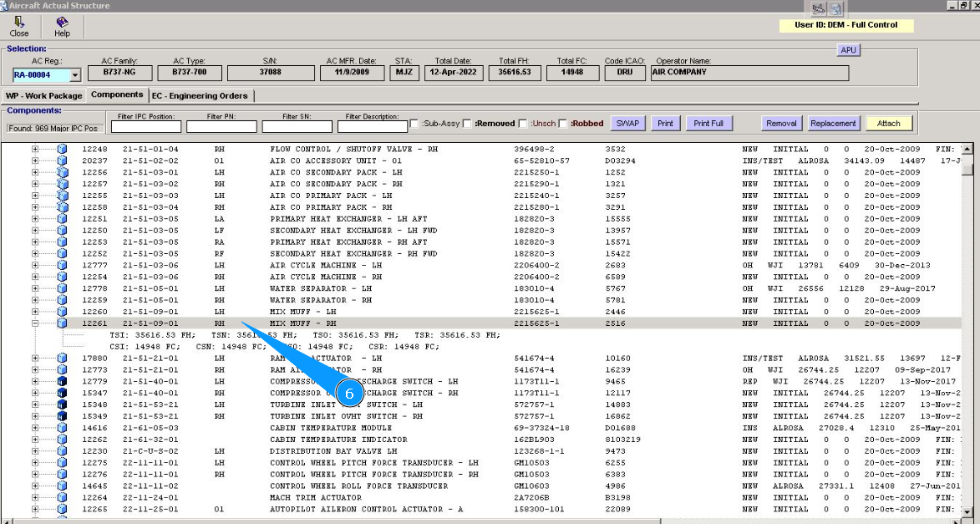
Task: Open EC - Engineering Orders tab
Action: (200, 95)
